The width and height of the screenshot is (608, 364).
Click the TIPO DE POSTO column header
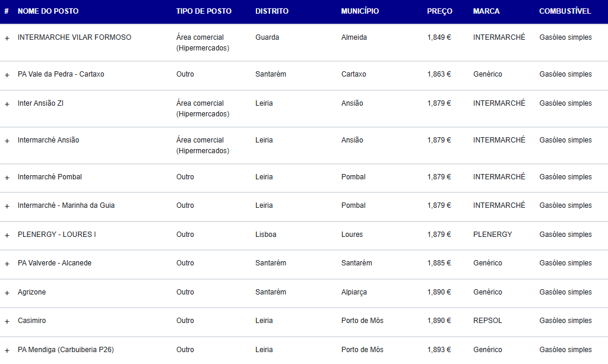coord(204,11)
